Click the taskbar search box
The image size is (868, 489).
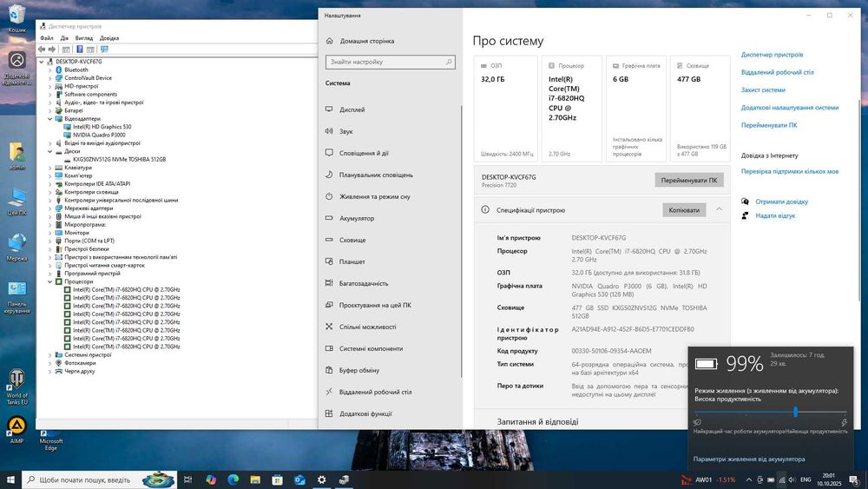tap(100, 479)
